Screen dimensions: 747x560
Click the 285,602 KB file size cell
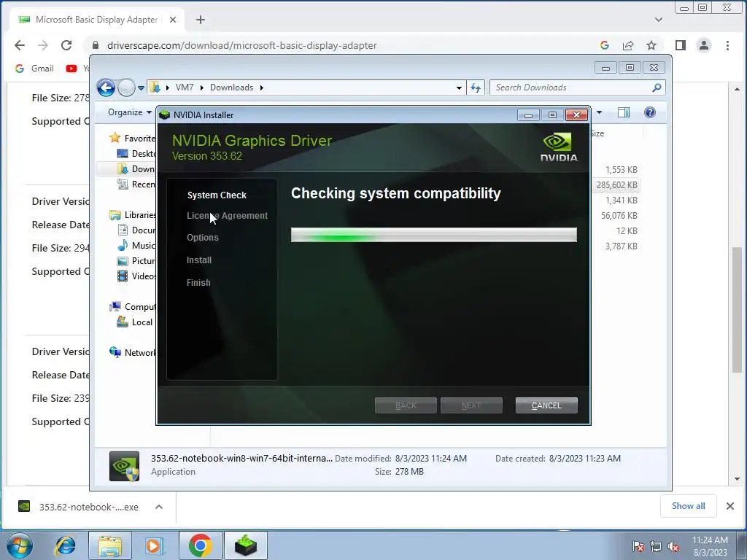click(616, 184)
